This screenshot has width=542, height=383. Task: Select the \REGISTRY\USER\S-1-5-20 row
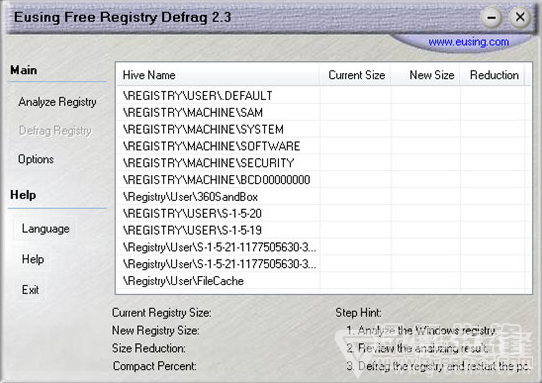pos(324,214)
